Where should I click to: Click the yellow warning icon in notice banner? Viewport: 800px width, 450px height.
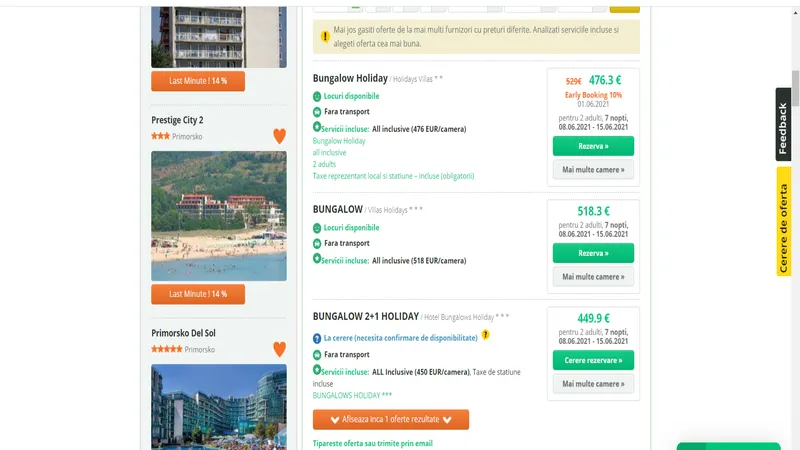(x=325, y=37)
